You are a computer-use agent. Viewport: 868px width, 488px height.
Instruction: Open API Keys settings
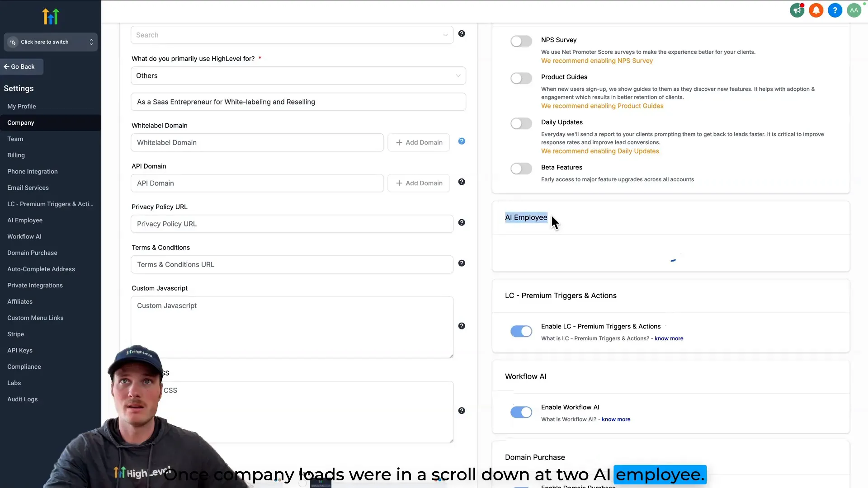pyautogui.click(x=20, y=350)
